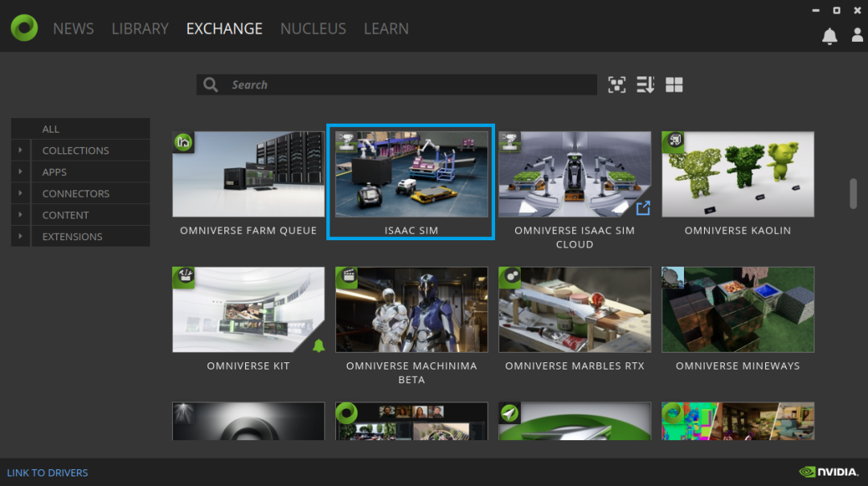Expand the APPS section in the sidebar
This screenshot has width=868, height=486.
[20, 171]
